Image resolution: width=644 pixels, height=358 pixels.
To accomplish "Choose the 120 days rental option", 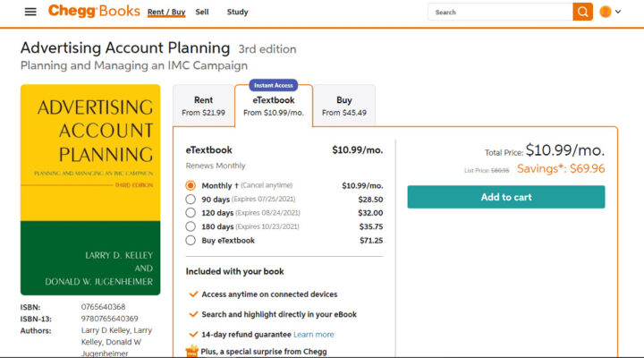I will 191,213.
